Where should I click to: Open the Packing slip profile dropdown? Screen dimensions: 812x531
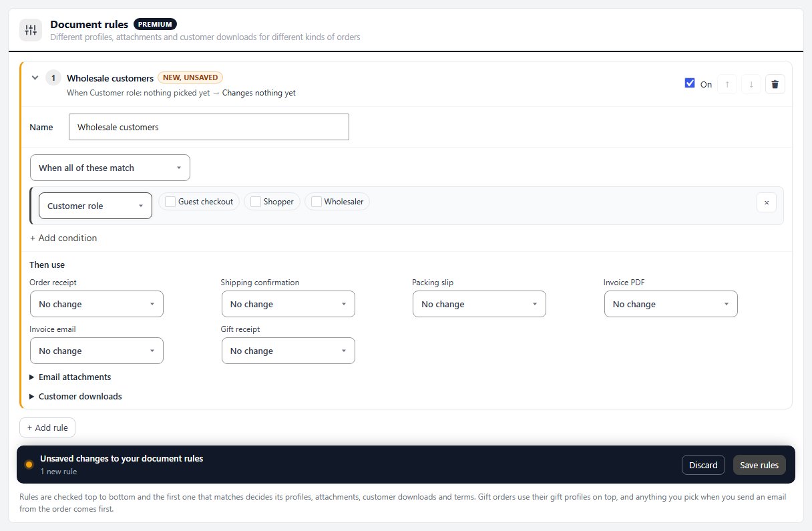pyautogui.click(x=479, y=304)
